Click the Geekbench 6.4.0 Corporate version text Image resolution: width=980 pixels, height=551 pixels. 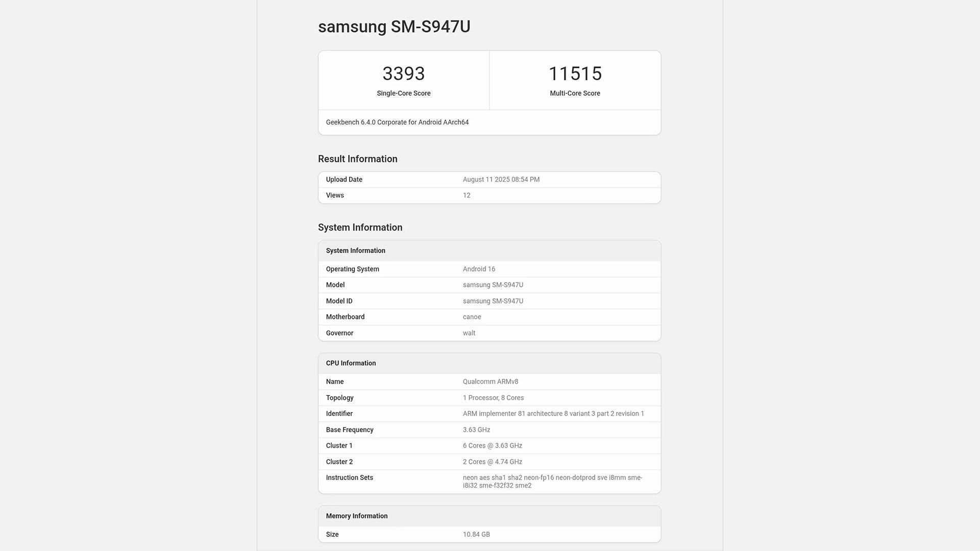(x=397, y=122)
